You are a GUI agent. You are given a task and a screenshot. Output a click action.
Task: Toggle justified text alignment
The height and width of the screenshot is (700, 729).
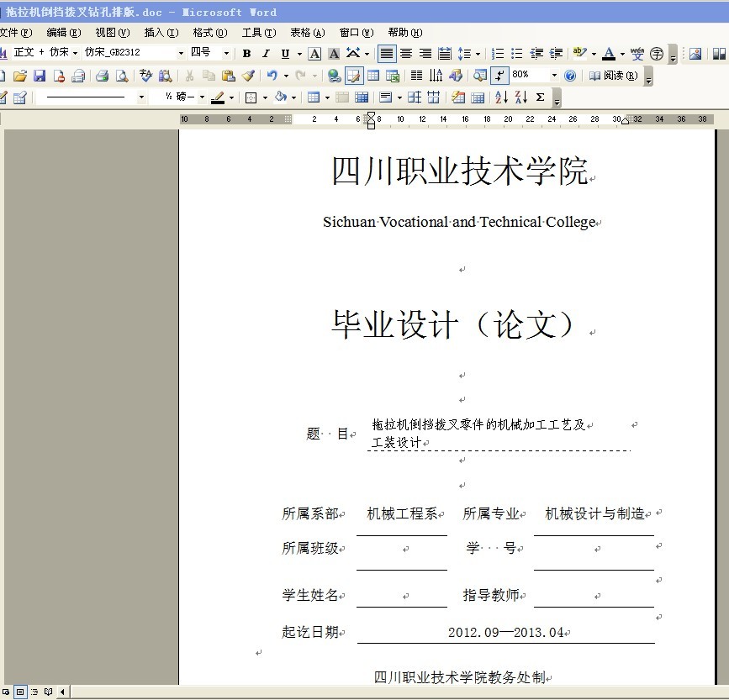pyautogui.click(x=387, y=54)
